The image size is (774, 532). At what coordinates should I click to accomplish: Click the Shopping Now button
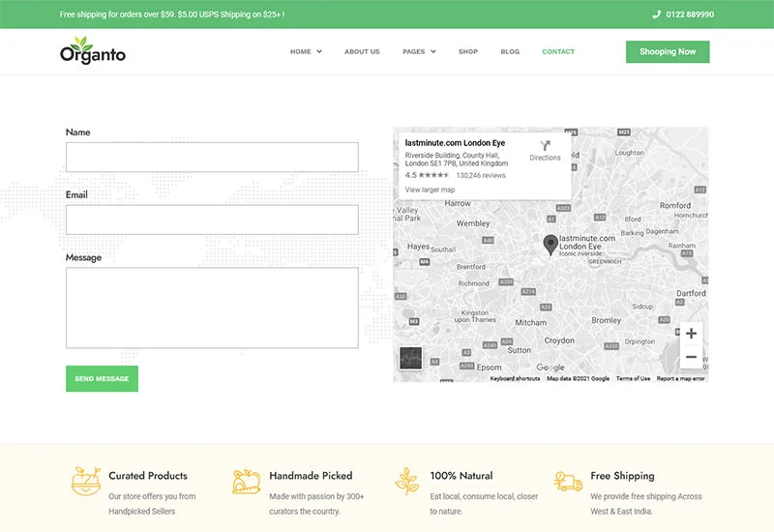(668, 52)
